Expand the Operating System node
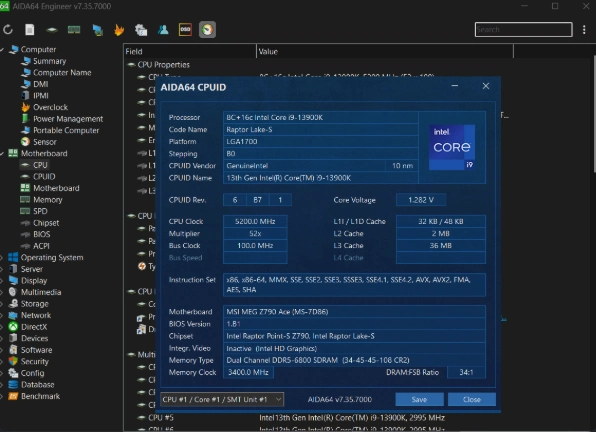Image resolution: width=596 pixels, height=432 pixels. [x=2, y=258]
